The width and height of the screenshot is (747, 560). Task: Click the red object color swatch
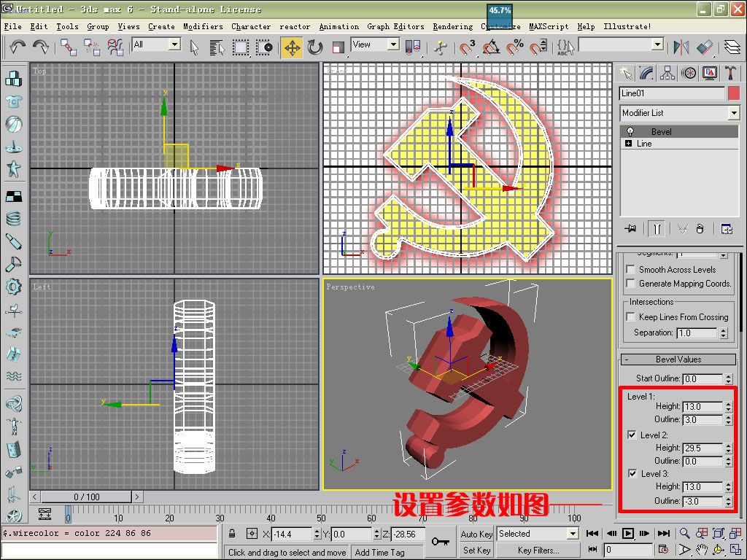tap(733, 93)
